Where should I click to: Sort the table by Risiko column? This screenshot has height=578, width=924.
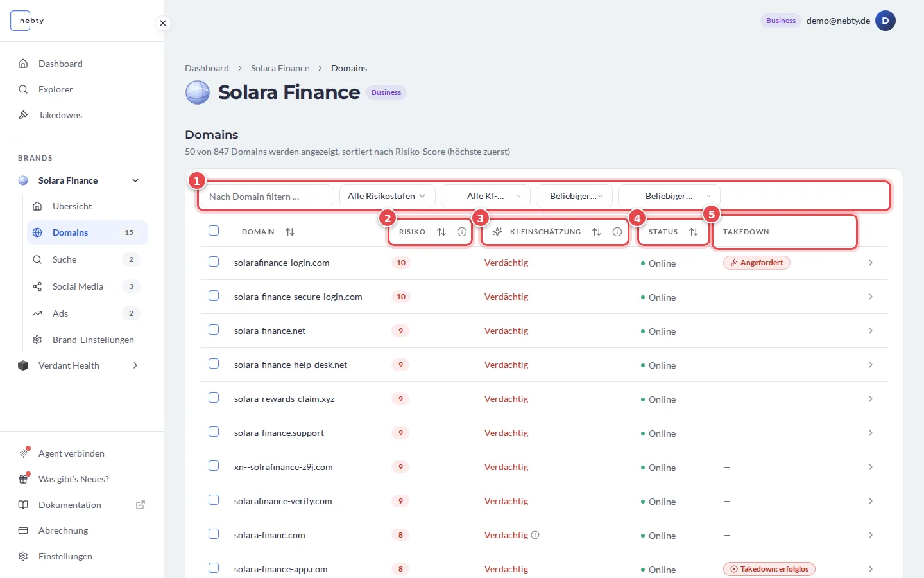[x=441, y=232]
